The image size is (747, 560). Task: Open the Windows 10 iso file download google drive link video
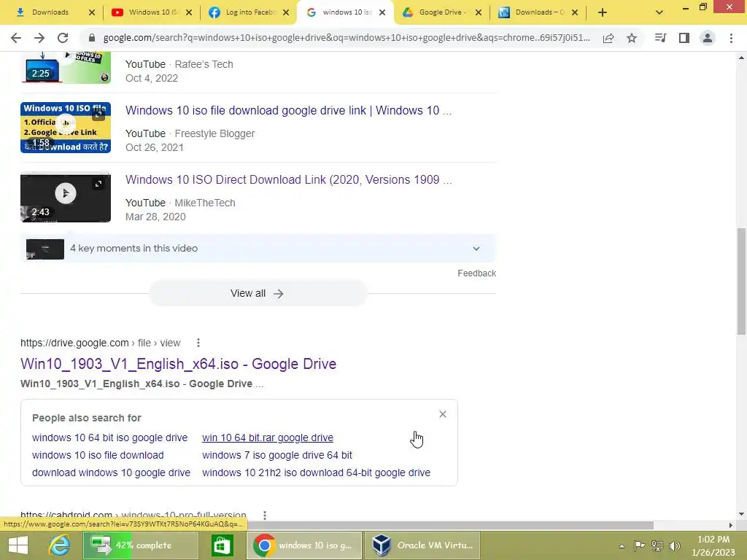pyautogui.click(x=288, y=111)
